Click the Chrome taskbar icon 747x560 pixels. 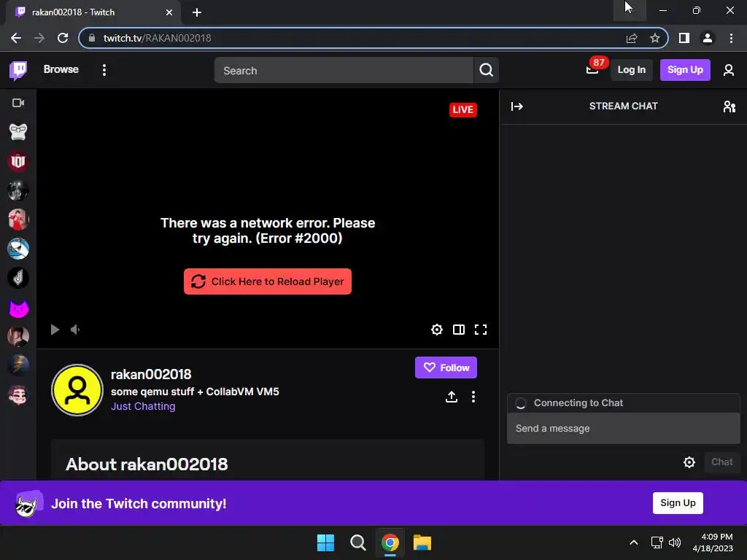[390, 542]
